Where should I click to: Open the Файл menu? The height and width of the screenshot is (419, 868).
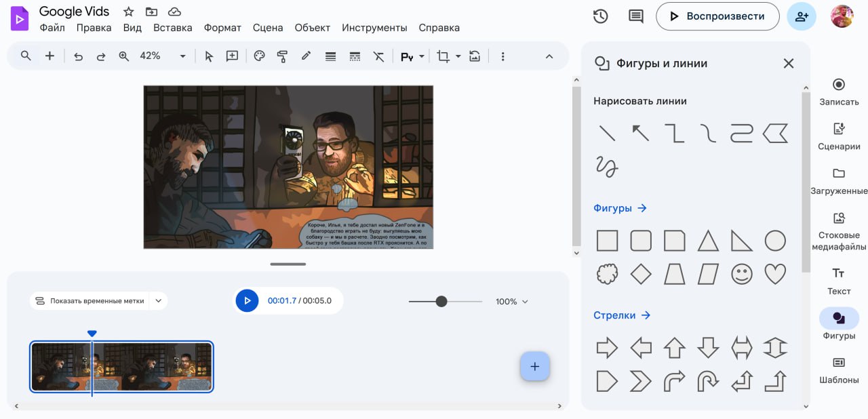[x=52, y=28]
